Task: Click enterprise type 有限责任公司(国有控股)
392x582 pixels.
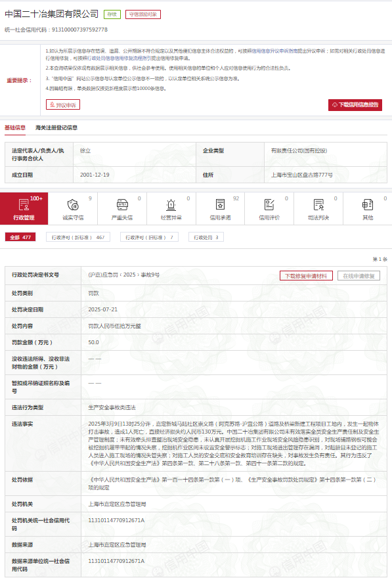Action: pyautogui.click(x=299, y=150)
